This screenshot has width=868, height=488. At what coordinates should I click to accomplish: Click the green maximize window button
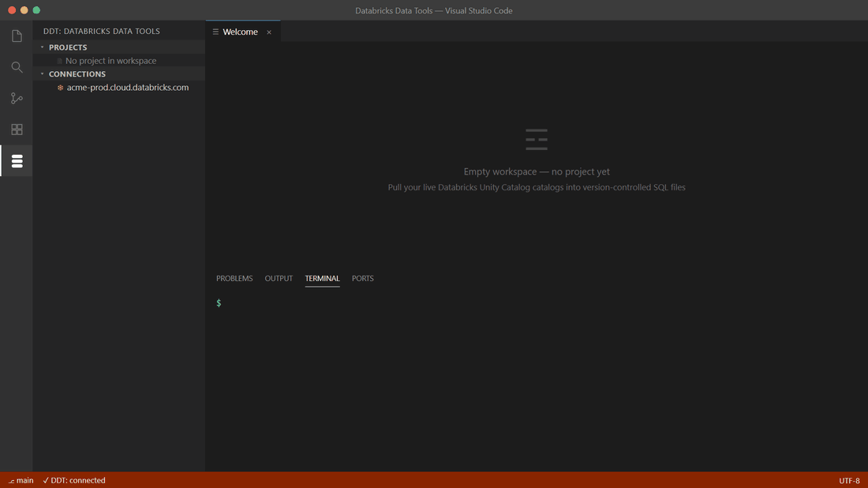(36, 10)
